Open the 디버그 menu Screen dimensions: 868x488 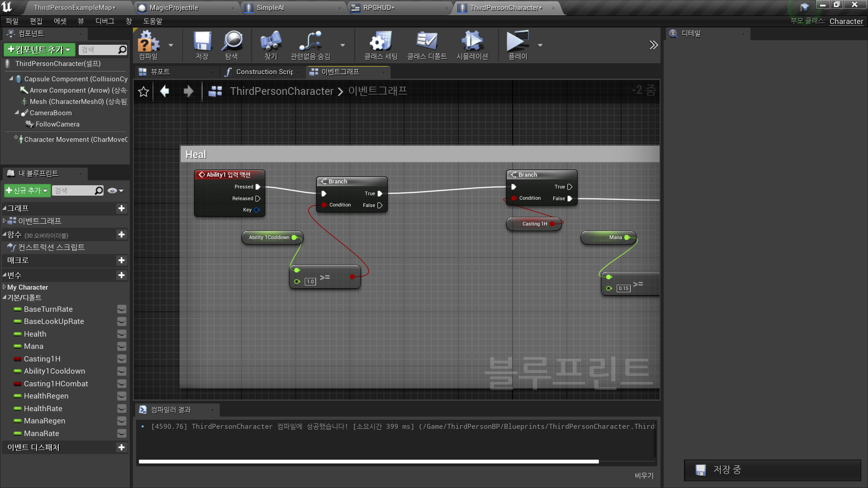[x=104, y=21]
